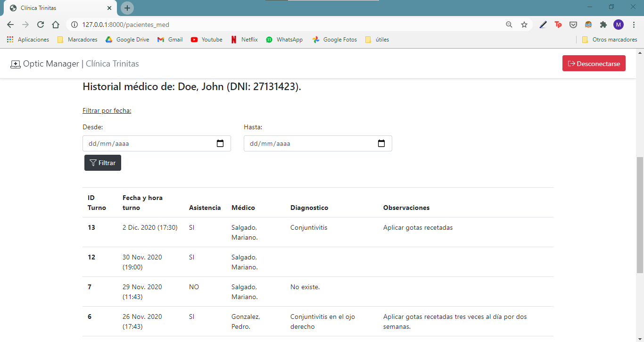The height and width of the screenshot is (342, 644).
Task: Open the Hasta calendar picker icon
Action: pos(381,143)
